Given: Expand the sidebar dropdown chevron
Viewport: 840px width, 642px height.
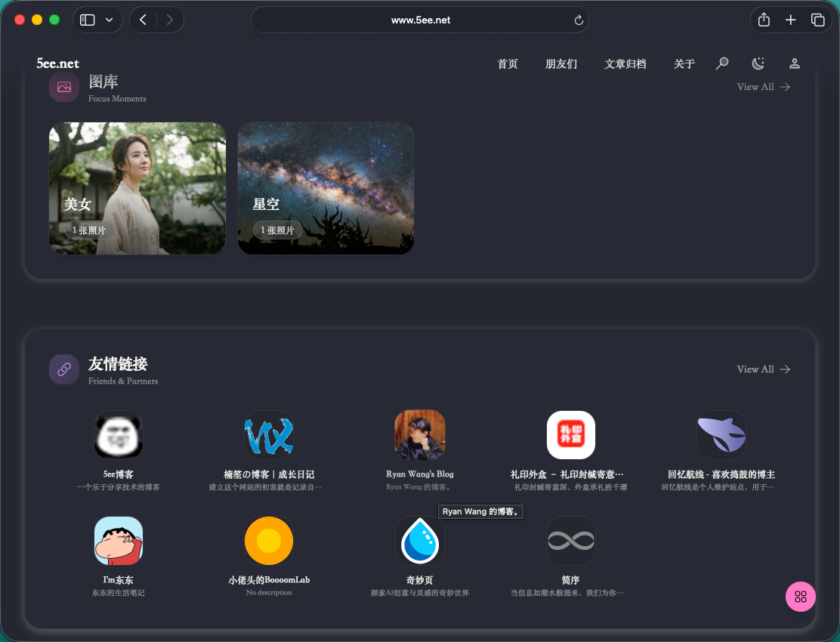Looking at the screenshot, I should point(110,20).
